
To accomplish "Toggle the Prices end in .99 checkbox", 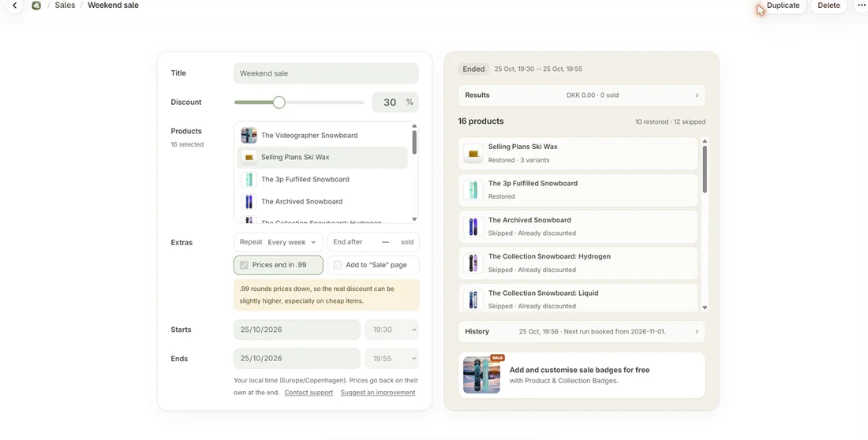I will (x=244, y=265).
